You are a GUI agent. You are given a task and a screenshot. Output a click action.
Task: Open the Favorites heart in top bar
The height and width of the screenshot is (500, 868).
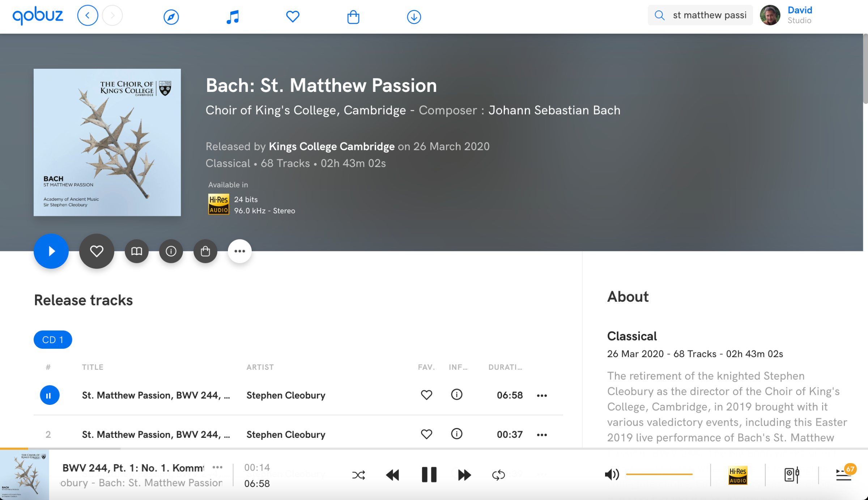pyautogui.click(x=293, y=17)
